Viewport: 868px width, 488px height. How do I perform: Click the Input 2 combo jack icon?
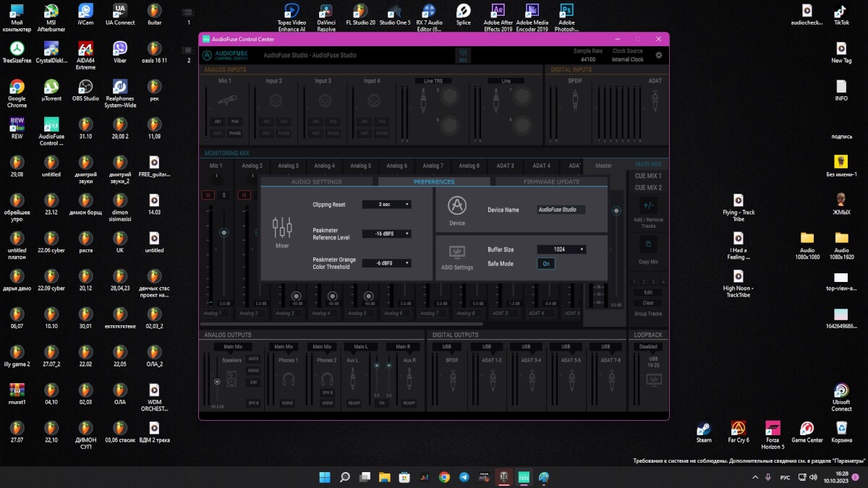[x=274, y=100]
